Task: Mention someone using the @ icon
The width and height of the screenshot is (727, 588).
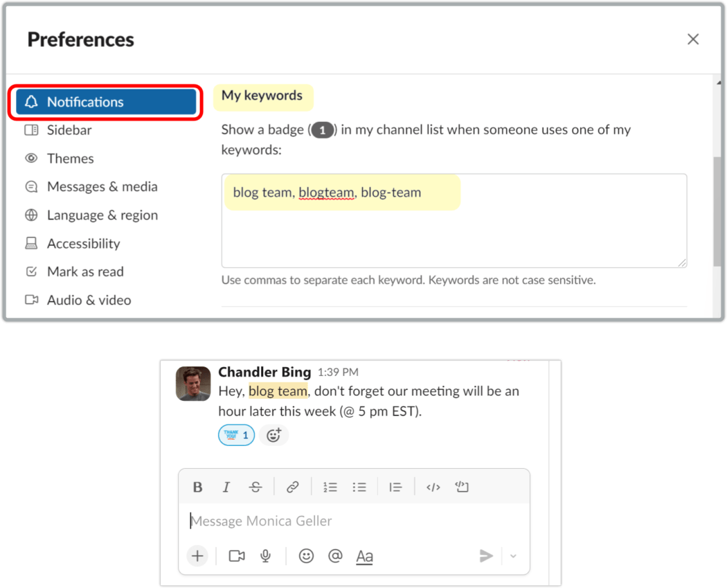Action: pyautogui.click(x=335, y=555)
